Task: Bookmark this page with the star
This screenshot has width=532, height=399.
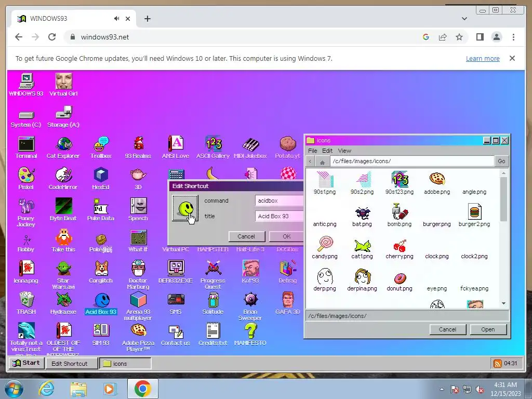Action: click(x=459, y=37)
